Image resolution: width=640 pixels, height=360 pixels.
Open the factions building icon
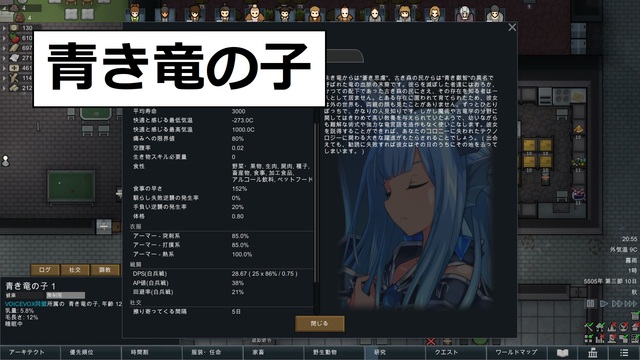pos(593,353)
